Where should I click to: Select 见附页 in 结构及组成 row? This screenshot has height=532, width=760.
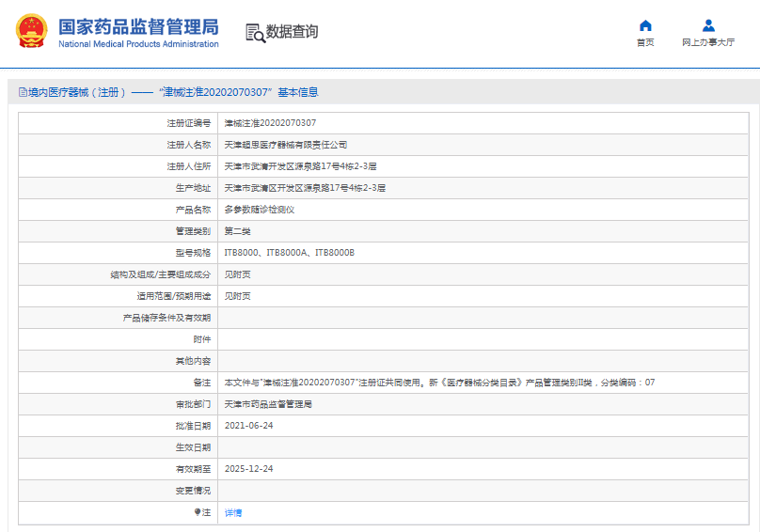tap(237, 274)
